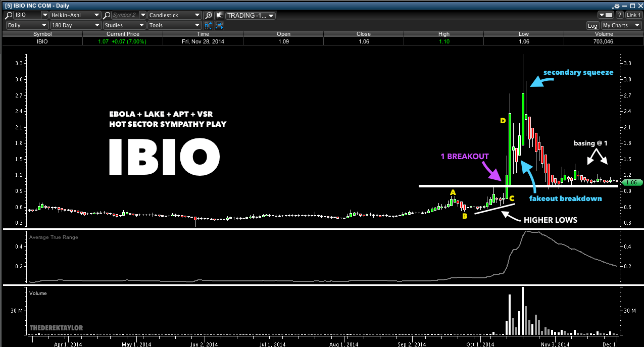This screenshot has height=347, width=644.
Task: Click the symbol lookup magnifier beside IBIO
Action: [x=9, y=15]
